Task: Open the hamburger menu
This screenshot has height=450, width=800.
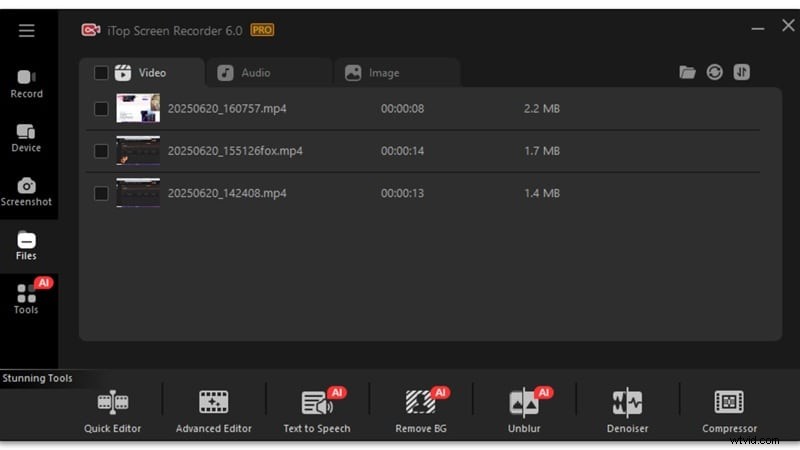Action: point(27,31)
